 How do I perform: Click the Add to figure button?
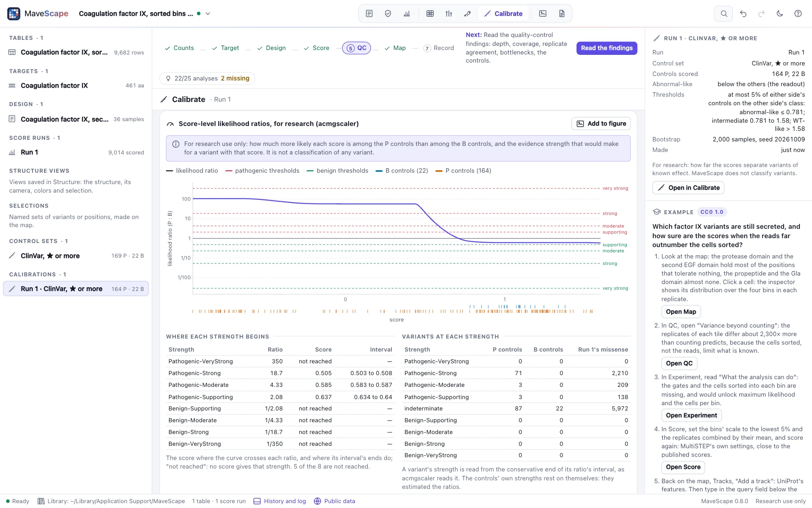point(601,124)
